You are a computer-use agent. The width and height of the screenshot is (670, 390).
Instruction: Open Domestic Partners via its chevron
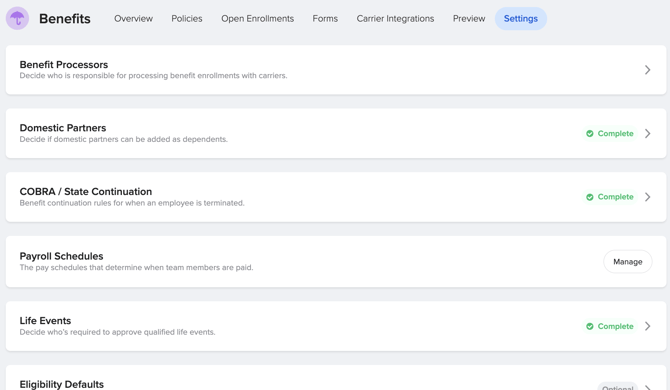[647, 133]
